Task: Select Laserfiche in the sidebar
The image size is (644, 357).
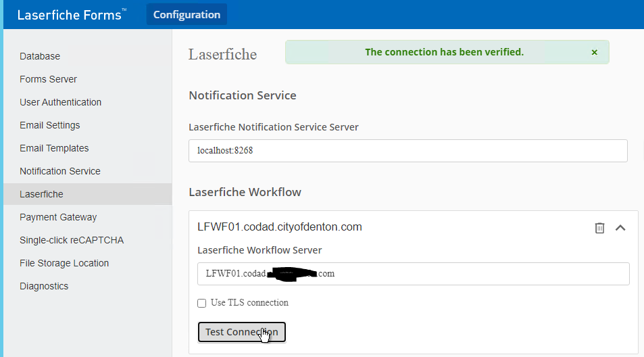Action: tap(41, 194)
